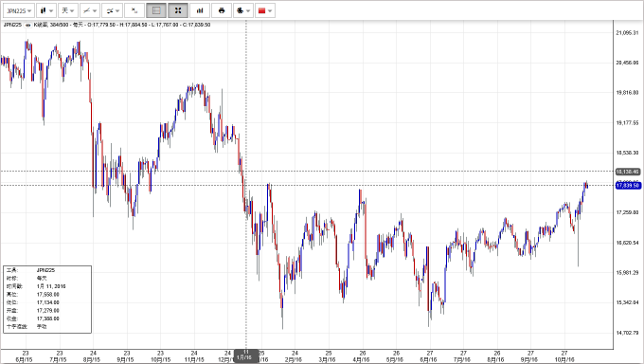Click the 17,279.00 open value in info box
This screenshot has width=644, height=364.
coord(47,311)
